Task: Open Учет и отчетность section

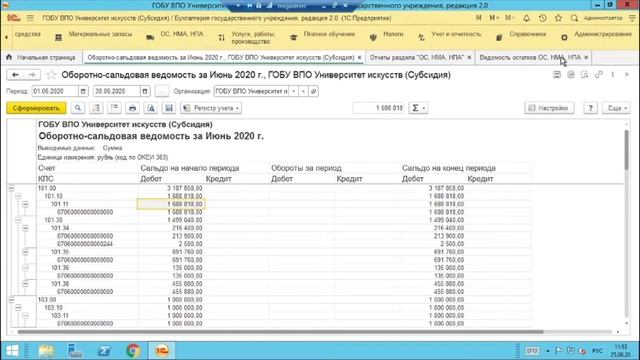Action: [x=449, y=37]
